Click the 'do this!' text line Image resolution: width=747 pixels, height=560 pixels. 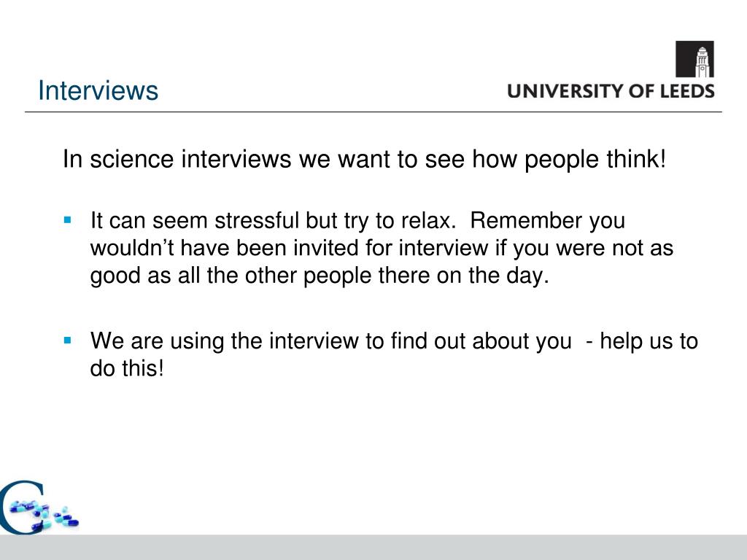coord(127,368)
